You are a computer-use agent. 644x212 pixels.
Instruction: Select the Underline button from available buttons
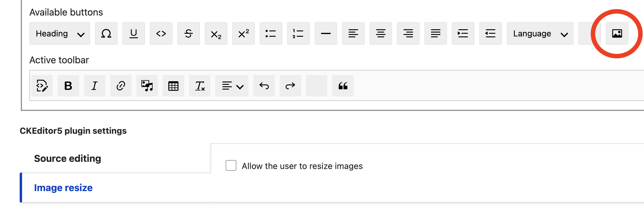tap(133, 33)
